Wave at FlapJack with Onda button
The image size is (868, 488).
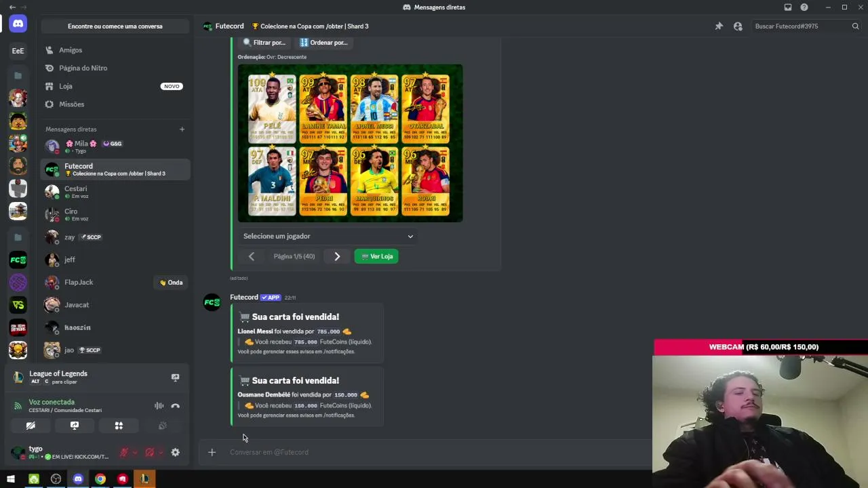(x=171, y=283)
